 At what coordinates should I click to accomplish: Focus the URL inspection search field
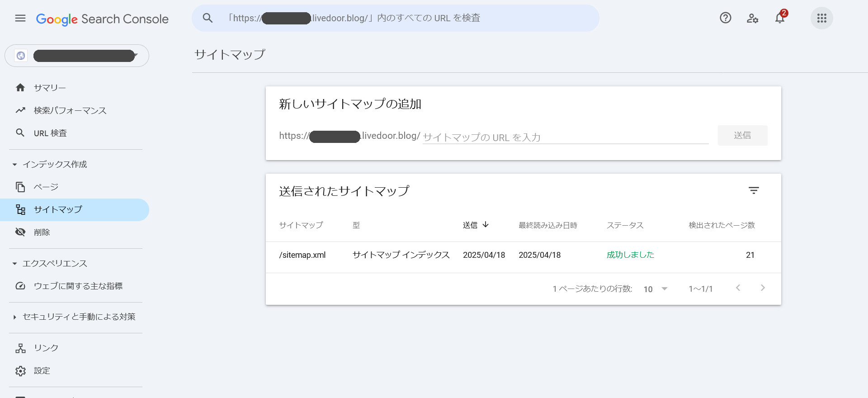[x=396, y=18]
